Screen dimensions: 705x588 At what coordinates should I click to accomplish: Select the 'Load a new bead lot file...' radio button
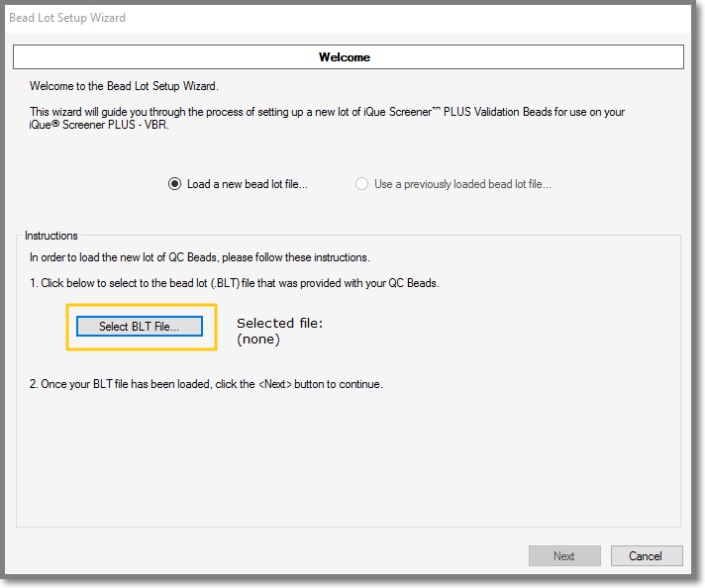(174, 184)
